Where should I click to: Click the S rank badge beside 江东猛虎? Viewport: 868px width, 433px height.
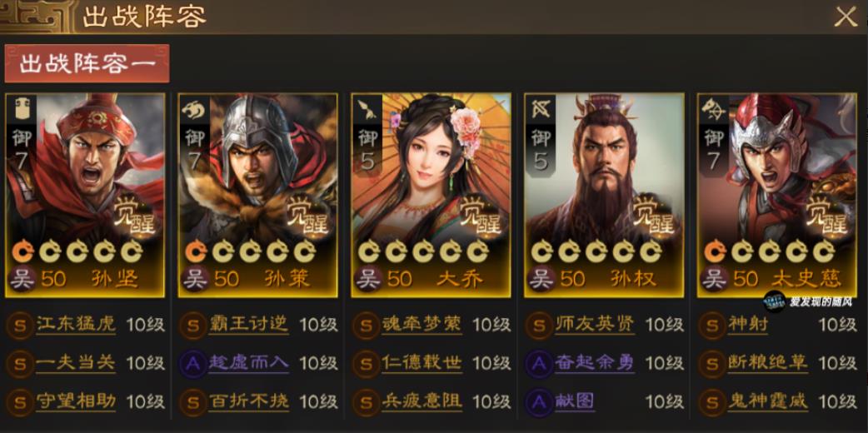[x=21, y=326]
